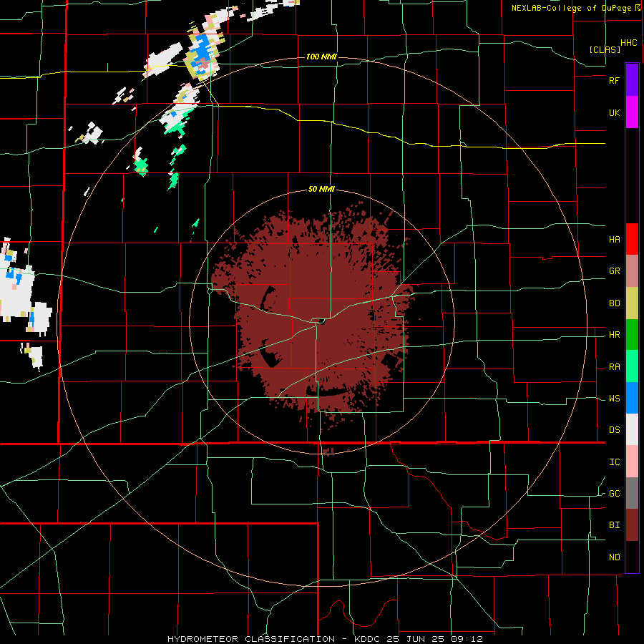Click the HA red legend swatch
644x644 pixels.
632,239
